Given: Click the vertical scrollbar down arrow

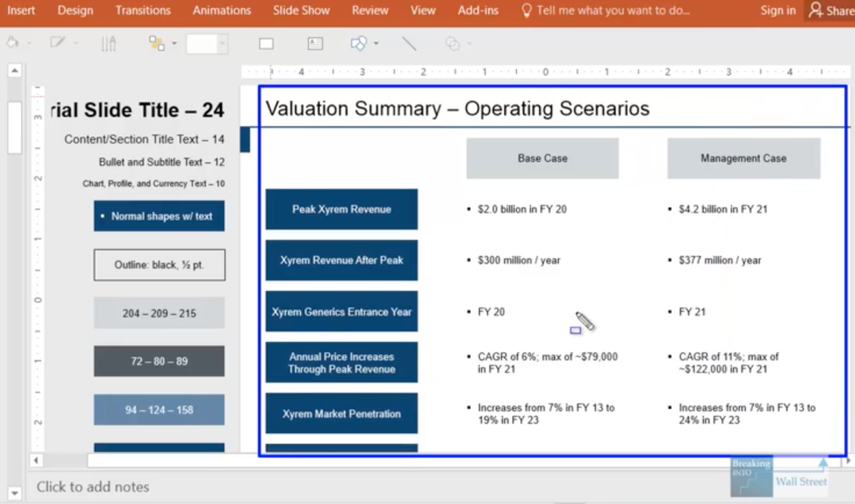Looking at the screenshot, I should point(15,493).
